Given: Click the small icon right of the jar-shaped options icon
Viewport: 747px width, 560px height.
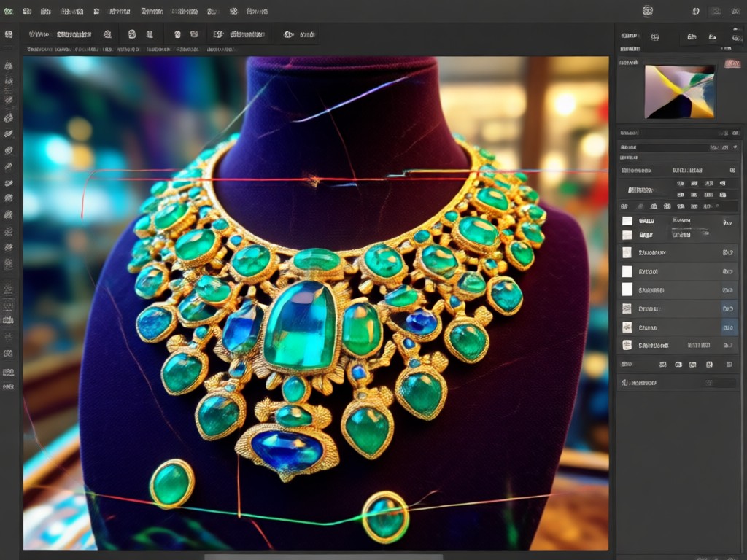Looking at the screenshot, I should click(150, 34).
